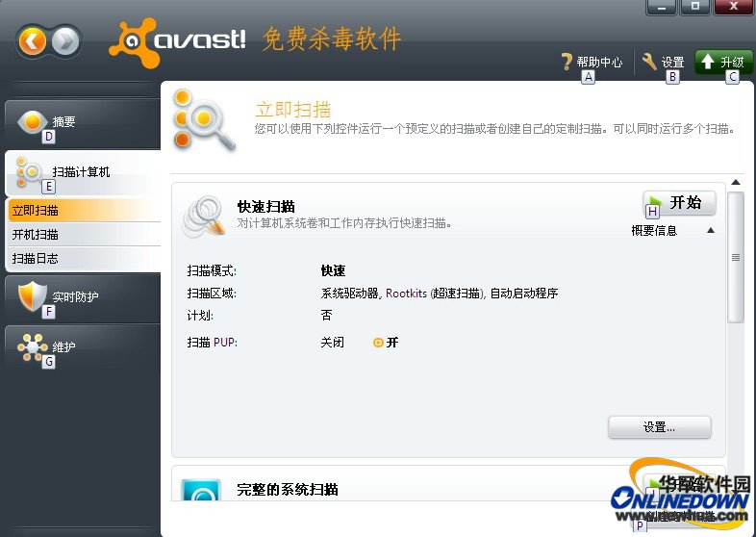Select 关闭 for 扫描 PUP

(x=332, y=343)
